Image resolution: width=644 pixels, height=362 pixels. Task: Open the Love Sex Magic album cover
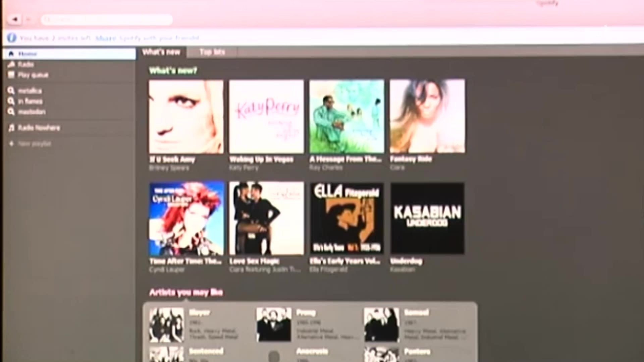(x=267, y=218)
